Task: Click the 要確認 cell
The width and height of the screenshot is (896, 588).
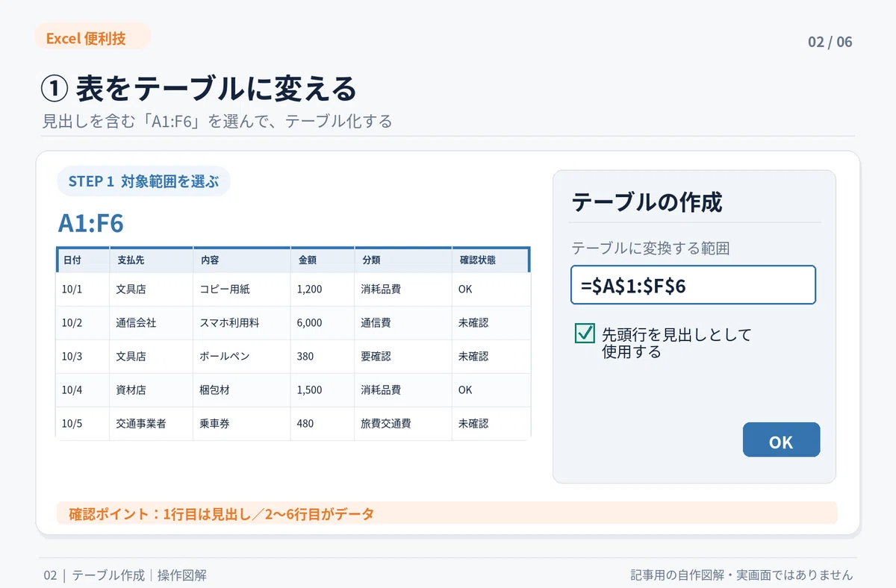Action: (403, 357)
